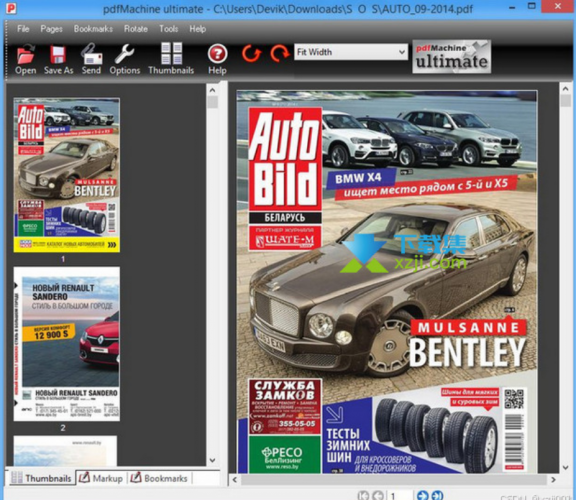Click thumbnail panel scroll down arrow

(212, 460)
